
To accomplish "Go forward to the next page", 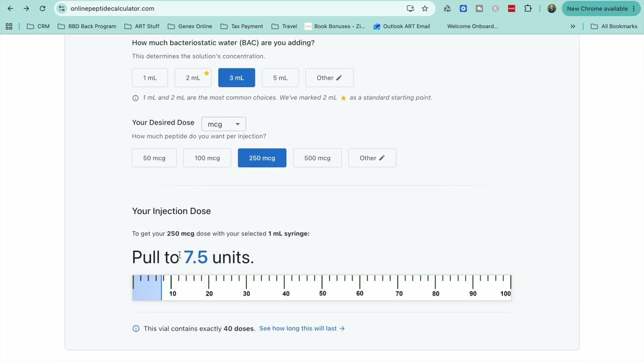I will [x=26, y=9].
